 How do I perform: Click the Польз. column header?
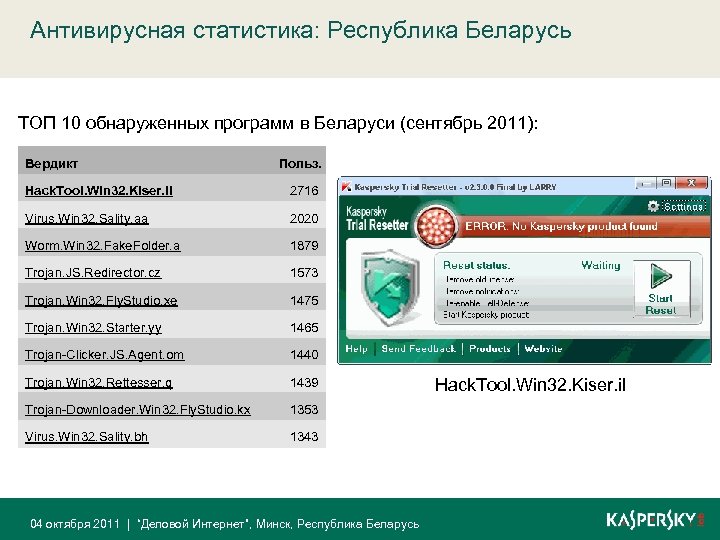coord(300,164)
